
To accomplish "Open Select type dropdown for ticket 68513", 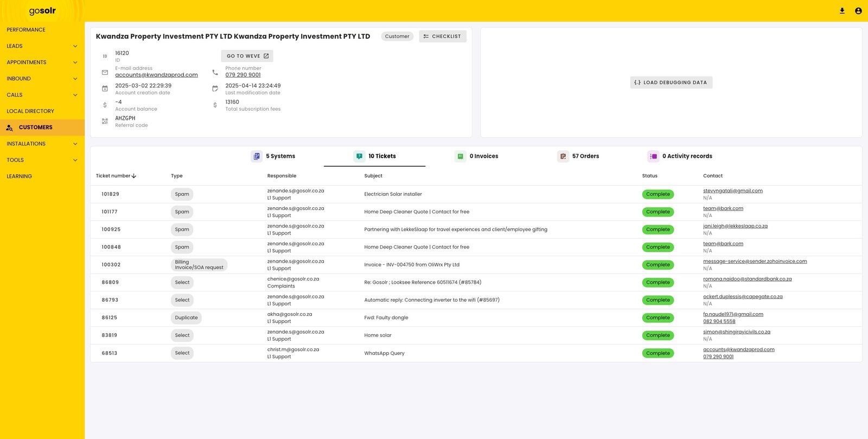I will click(182, 353).
